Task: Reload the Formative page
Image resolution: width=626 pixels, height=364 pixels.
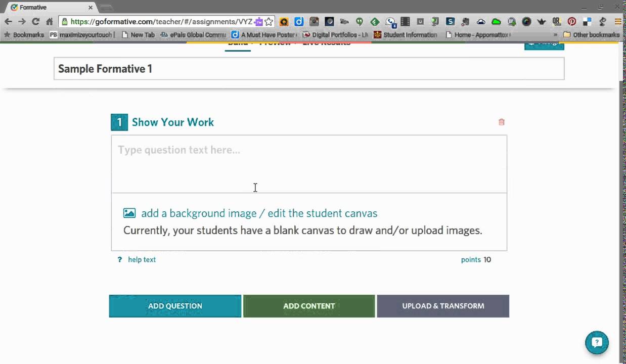Action: click(35, 21)
